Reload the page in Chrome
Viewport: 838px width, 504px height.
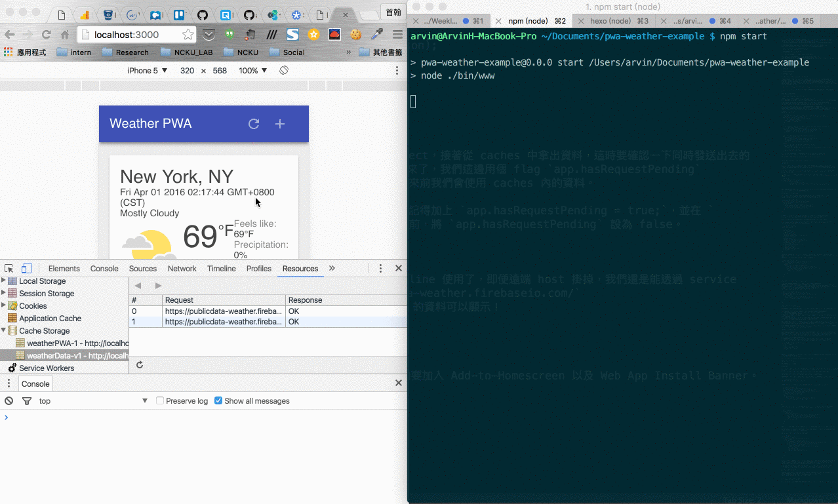(x=46, y=35)
